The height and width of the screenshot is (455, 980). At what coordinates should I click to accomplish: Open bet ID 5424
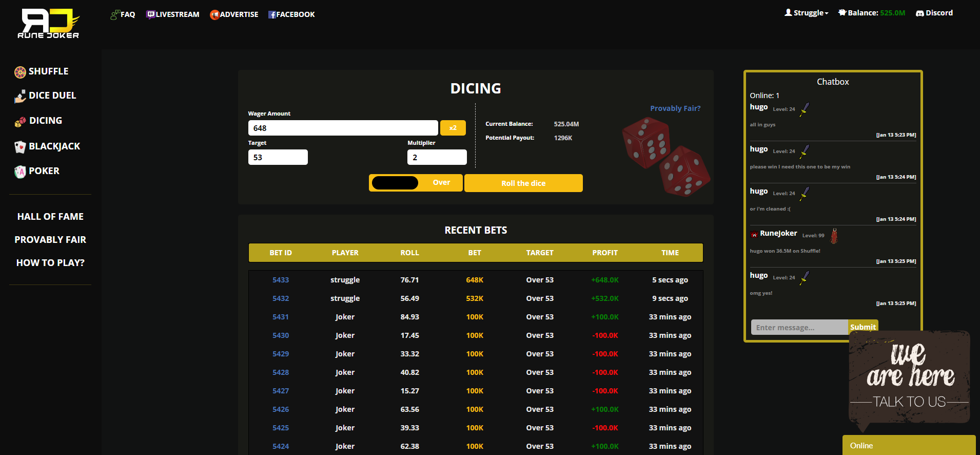pyautogui.click(x=281, y=446)
